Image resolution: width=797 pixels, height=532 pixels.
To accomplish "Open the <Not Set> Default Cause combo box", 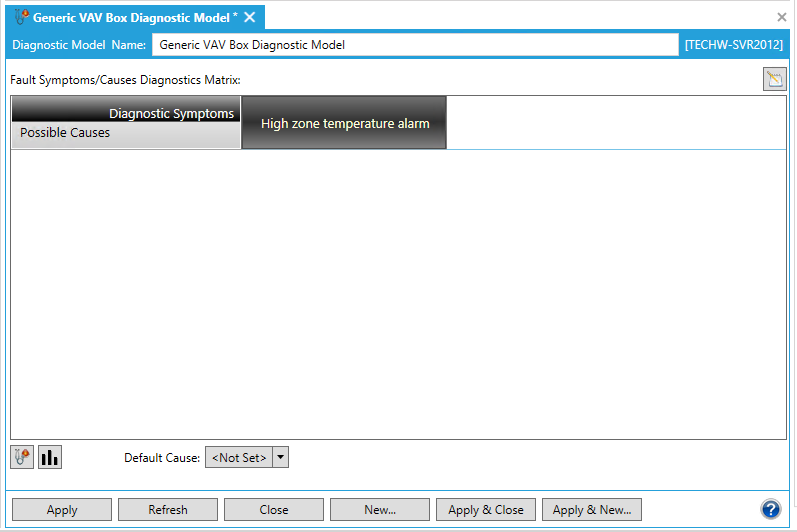I will click(x=239, y=457).
